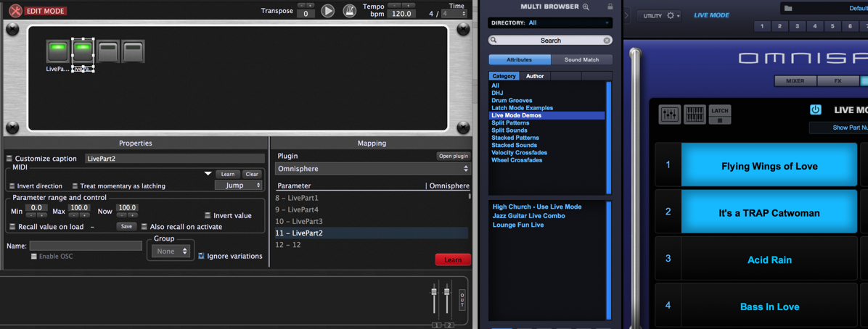Toggle the metronome icon

[x=349, y=10]
